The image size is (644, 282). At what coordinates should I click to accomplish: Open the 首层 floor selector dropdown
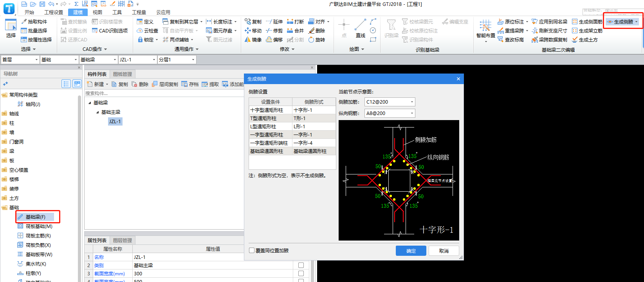36,59
